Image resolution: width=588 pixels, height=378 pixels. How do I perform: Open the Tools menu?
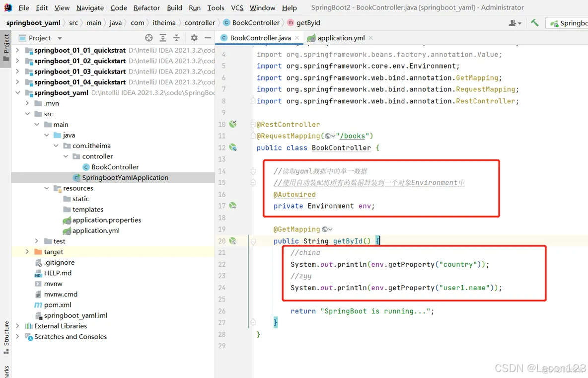click(216, 8)
